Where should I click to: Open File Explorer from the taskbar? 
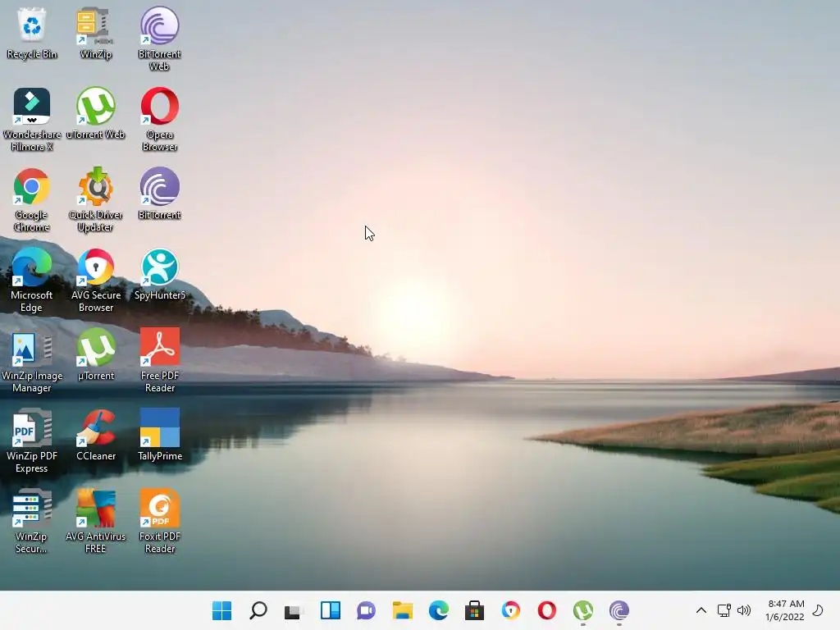[x=402, y=610]
